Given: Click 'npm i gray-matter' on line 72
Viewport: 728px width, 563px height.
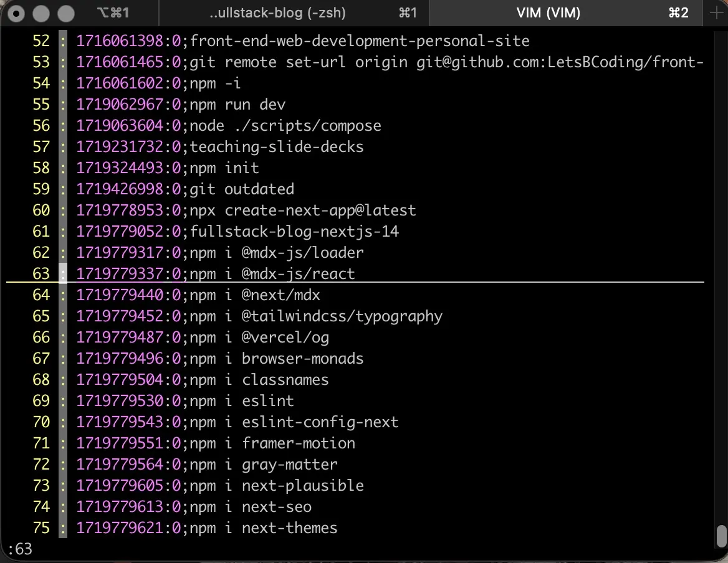Looking at the screenshot, I should click(x=263, y=464).
